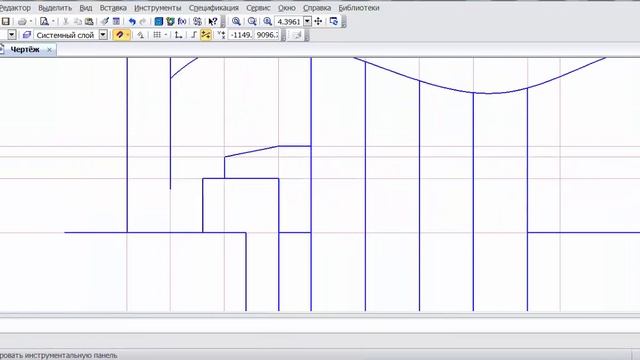Click the Paste clipboard icon
The width and height of the screenshot is (640, 360).
pos(89,22)
